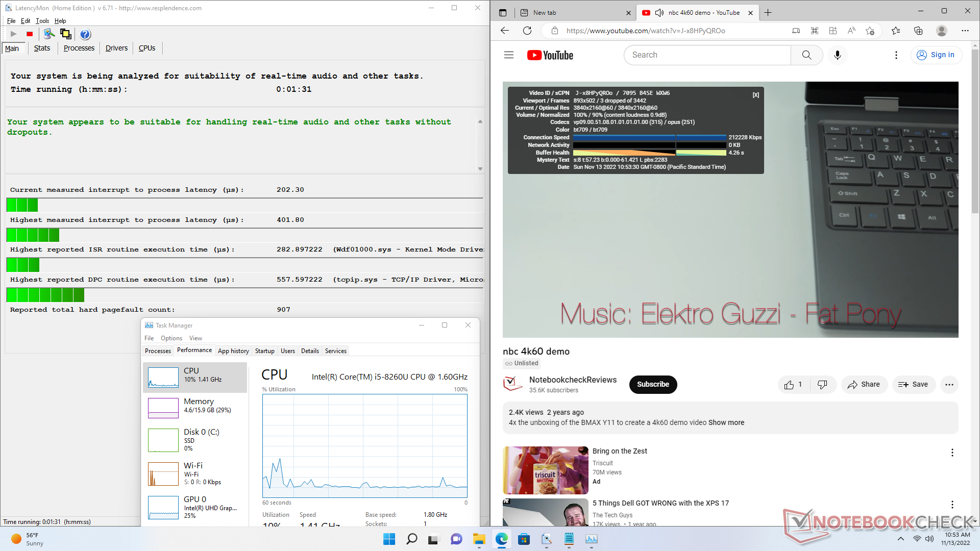Viewport: 980px width, 551px height.
Task: Open Task Manager Details tab
Action: click(310, 351)
